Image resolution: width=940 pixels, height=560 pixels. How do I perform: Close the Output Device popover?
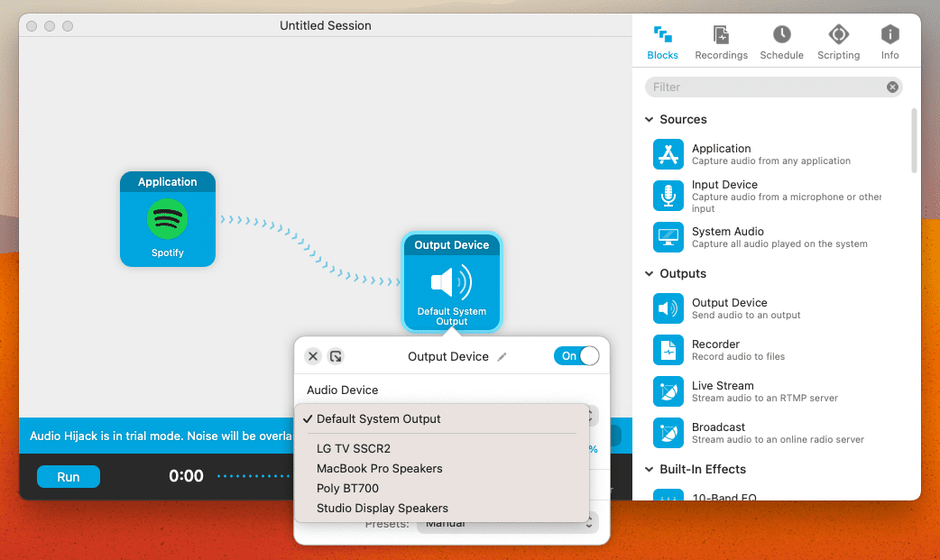(x=313, y=356)
